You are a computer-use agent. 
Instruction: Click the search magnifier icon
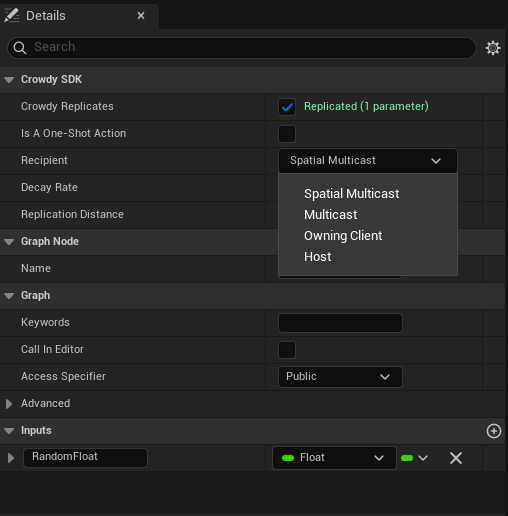tap(20, 48)
